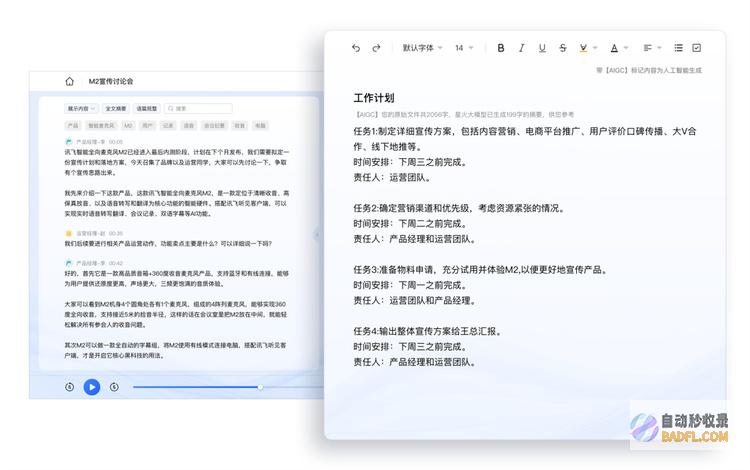Select the 产品 keyword tag

pos(73,126)
